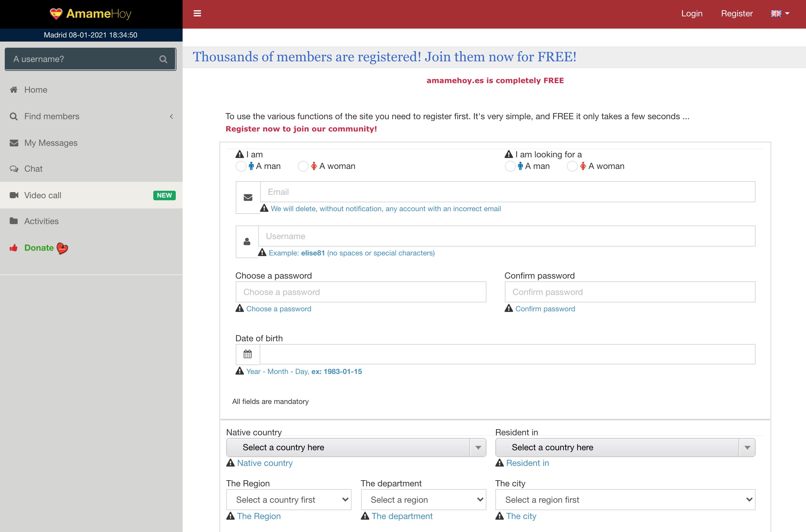
Task: Click the Find members magnifier icon
Action: pyautogui.click(x=14, y=116)
